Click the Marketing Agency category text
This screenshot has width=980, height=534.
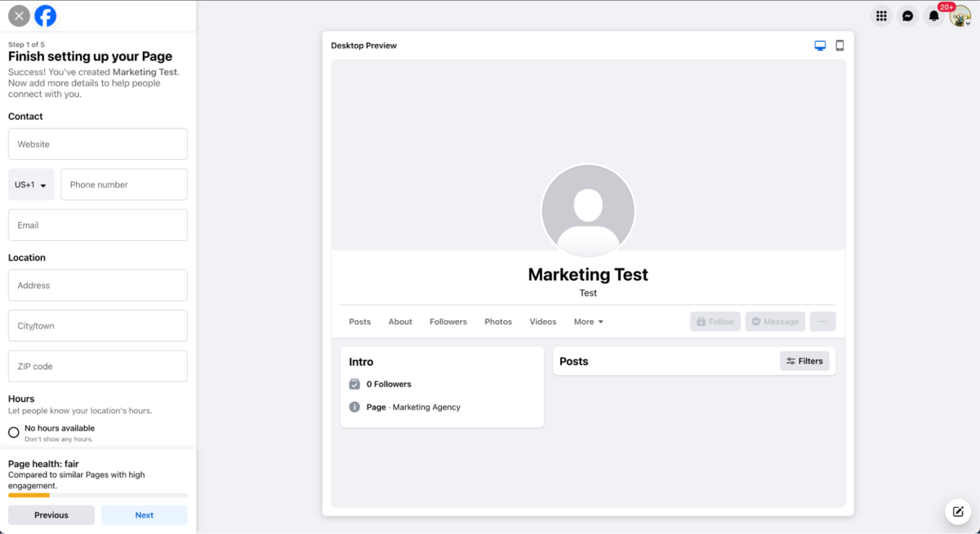pos(426,407)
